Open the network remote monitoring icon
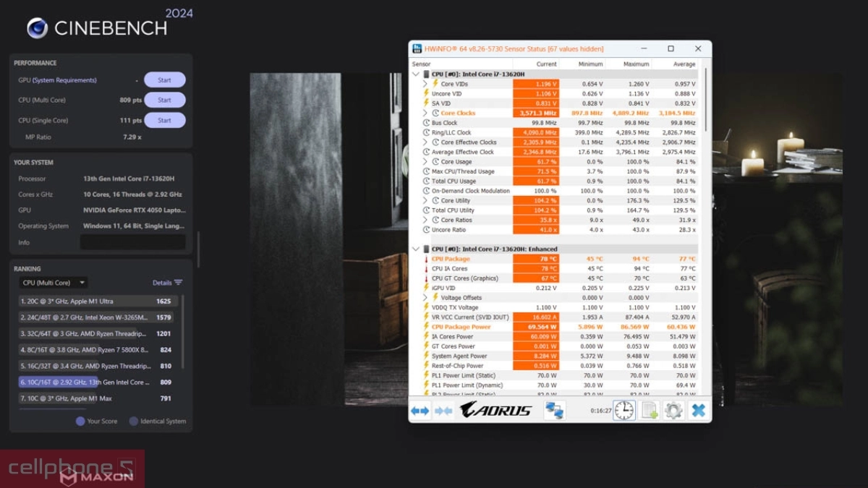 [x=555, y=411]
